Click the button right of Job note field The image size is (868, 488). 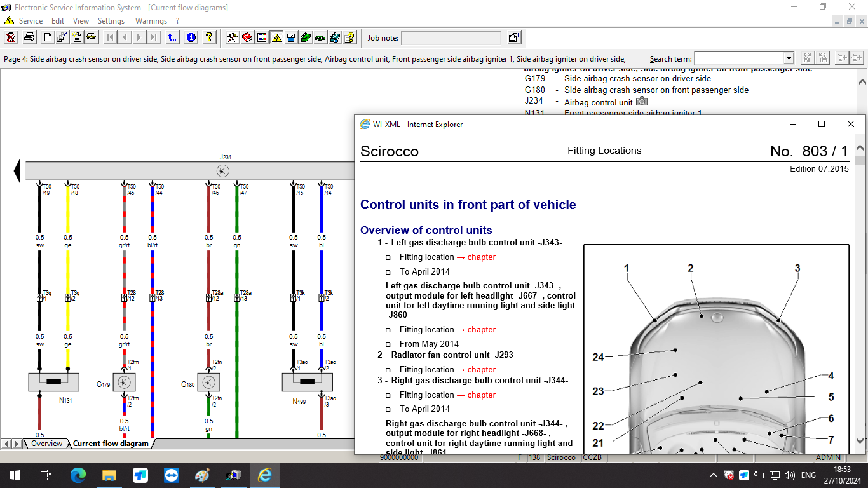pyautogui.click(x=514, y=37)
